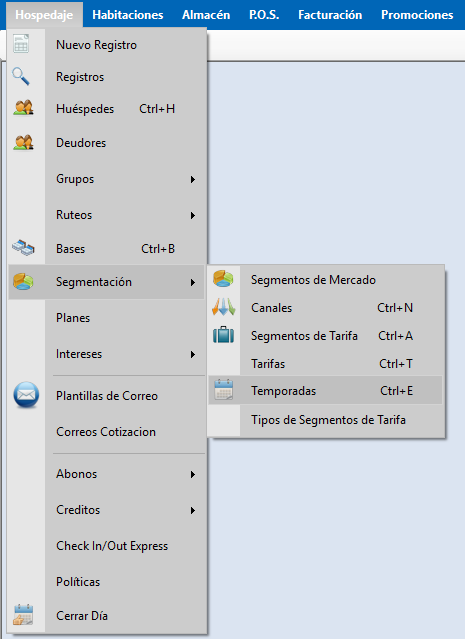Screen dimensions: 465x639
Task: Click the Plantillas de Correo envelope icon
Action: (x=26, y=395)
